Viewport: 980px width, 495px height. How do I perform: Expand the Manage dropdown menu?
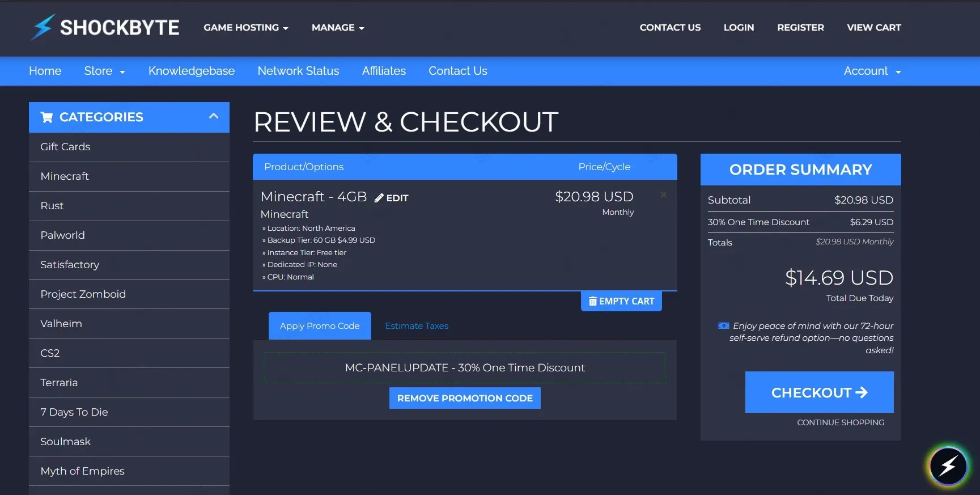[x=337, y=27]
